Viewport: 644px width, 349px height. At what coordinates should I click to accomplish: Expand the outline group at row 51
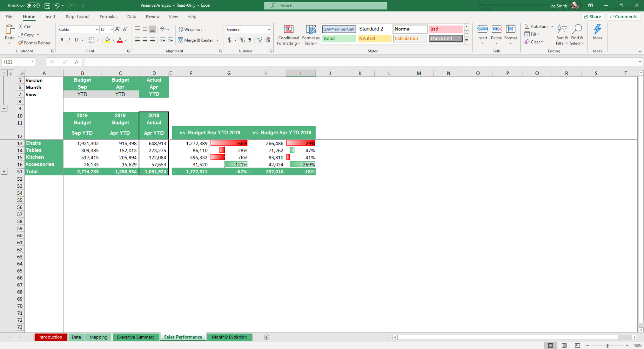coord(4,171)
